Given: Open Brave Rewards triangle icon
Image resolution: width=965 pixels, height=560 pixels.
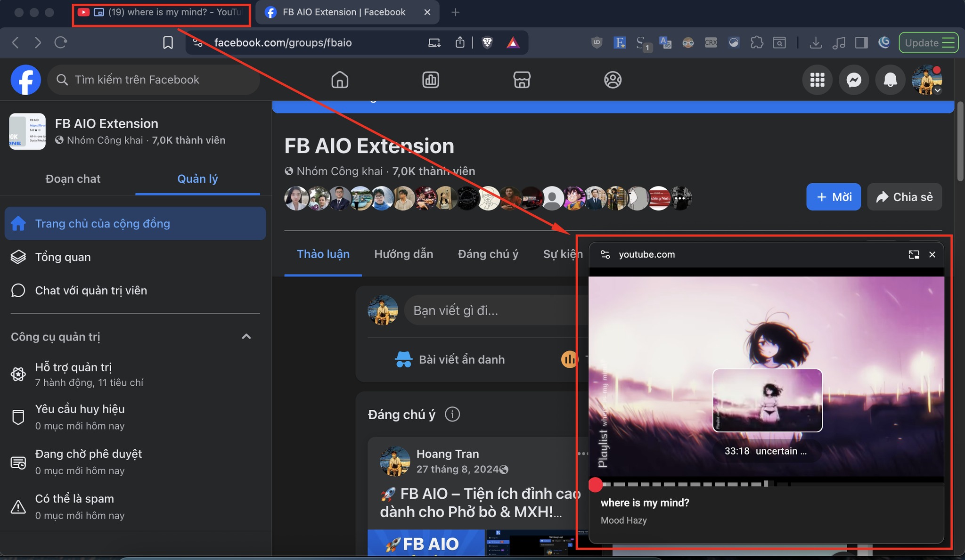Looking at the screenshot, I should click(513, 43).
